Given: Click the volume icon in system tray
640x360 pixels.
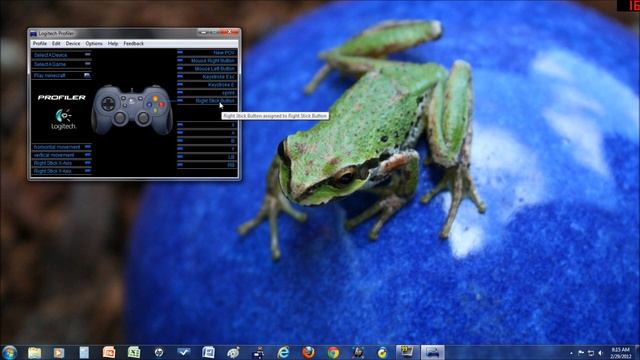Looking at the screenshot, I should point(600,353).
